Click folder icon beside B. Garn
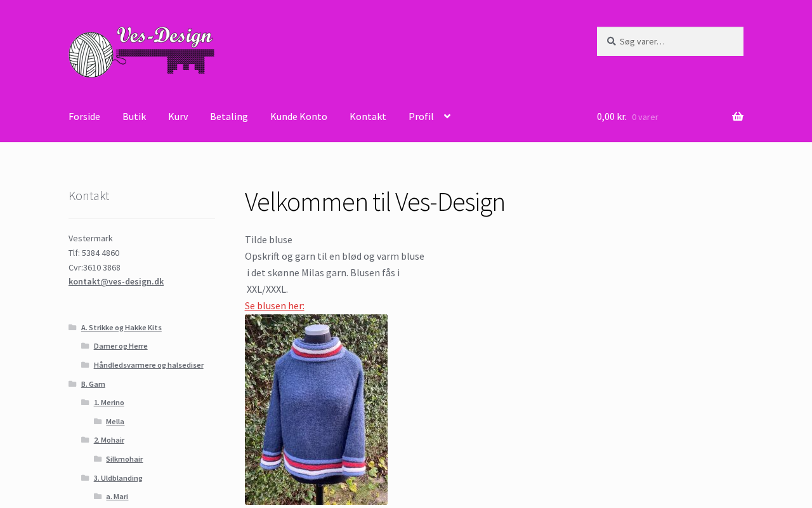This screenshot has width=812, height=508. click(x=72, y=384)
